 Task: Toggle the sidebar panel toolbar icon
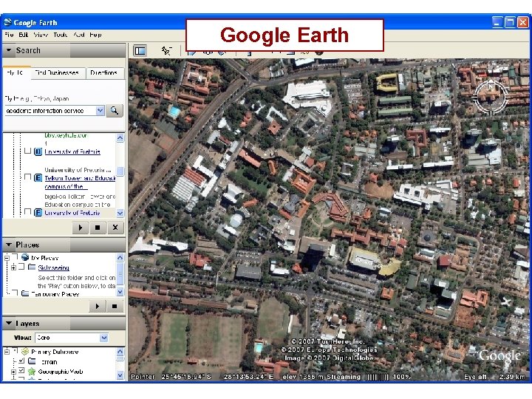tap(140, 51)
